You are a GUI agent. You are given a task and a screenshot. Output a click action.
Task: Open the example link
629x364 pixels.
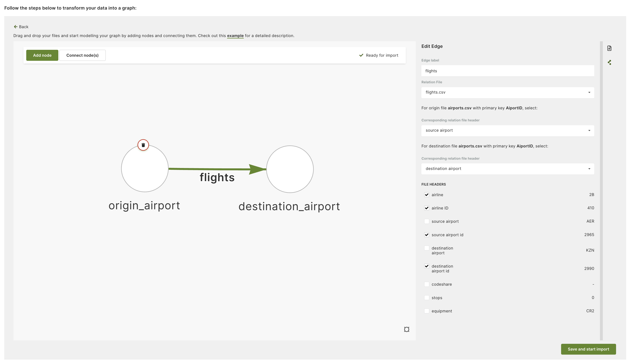coord(235,36)
